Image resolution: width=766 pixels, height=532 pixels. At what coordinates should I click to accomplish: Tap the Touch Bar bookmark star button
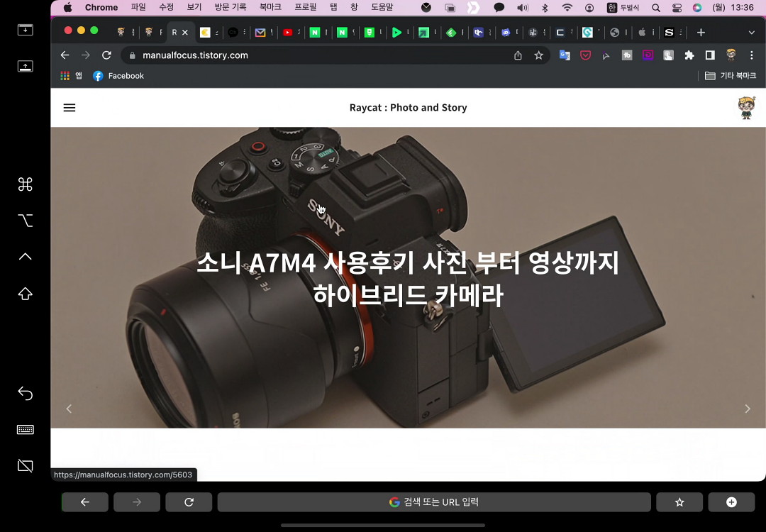(679, 502)
